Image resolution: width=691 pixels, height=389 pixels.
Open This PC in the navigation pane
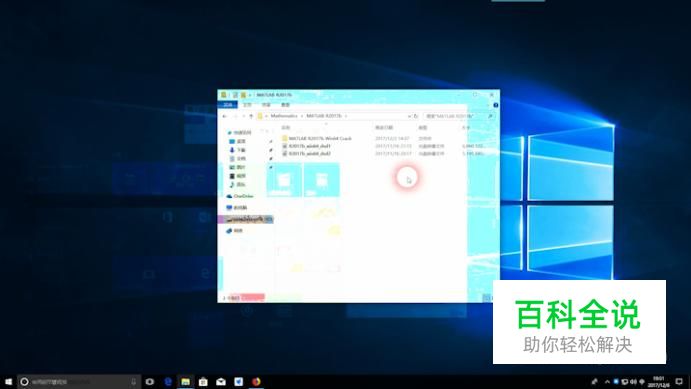237,207
